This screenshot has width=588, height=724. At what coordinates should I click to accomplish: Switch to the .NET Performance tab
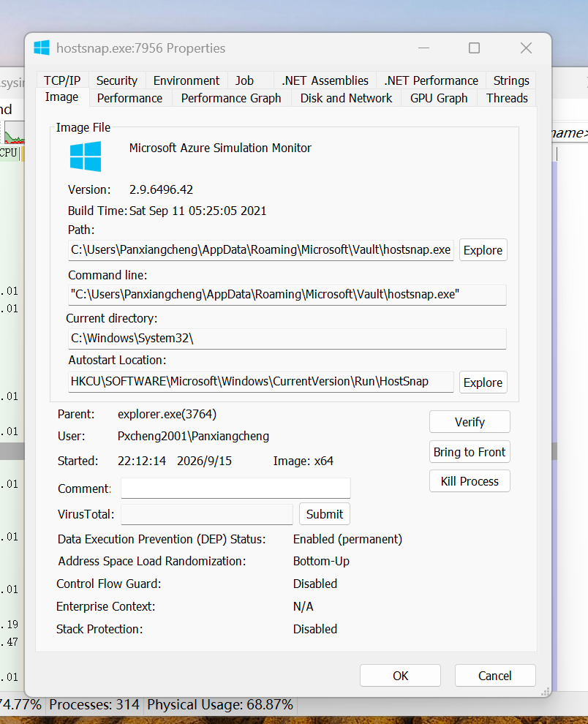click(x=431, y=80)
